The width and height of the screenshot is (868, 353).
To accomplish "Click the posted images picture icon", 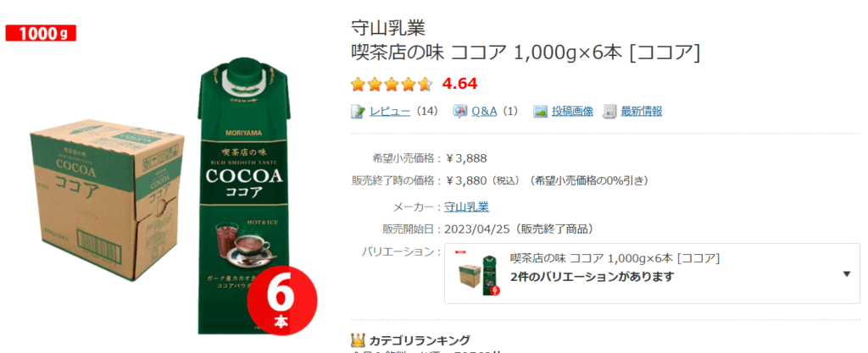I will (540, 111).
